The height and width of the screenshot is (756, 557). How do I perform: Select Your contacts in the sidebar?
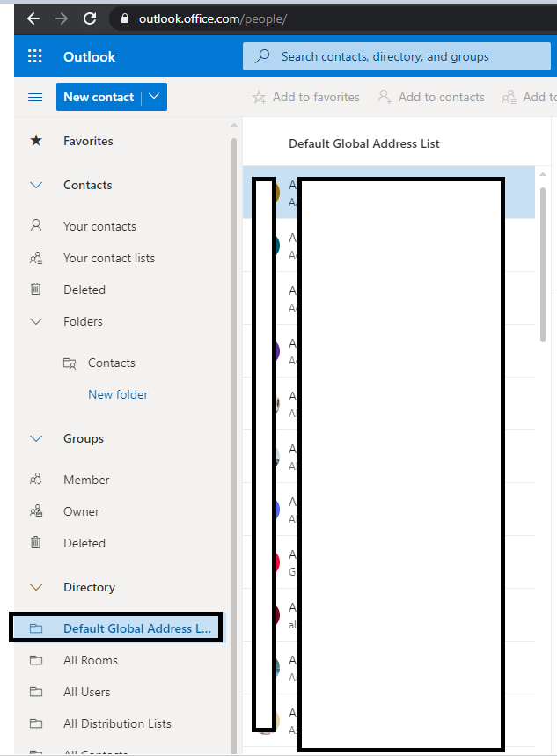tap(99, 226)
